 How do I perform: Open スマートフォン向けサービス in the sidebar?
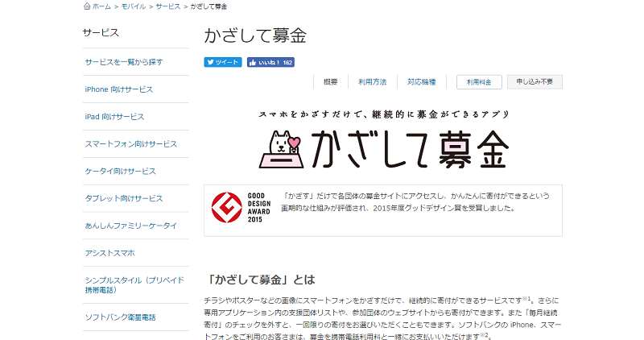coord(131,144)
